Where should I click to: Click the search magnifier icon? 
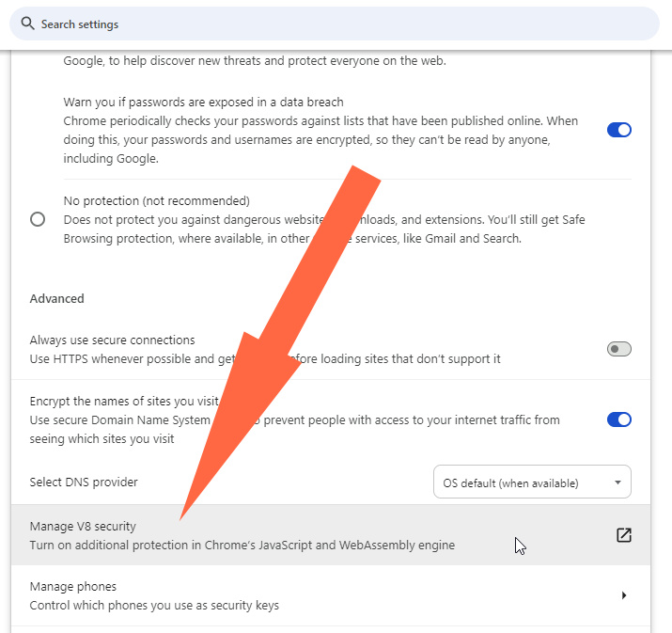27,24
